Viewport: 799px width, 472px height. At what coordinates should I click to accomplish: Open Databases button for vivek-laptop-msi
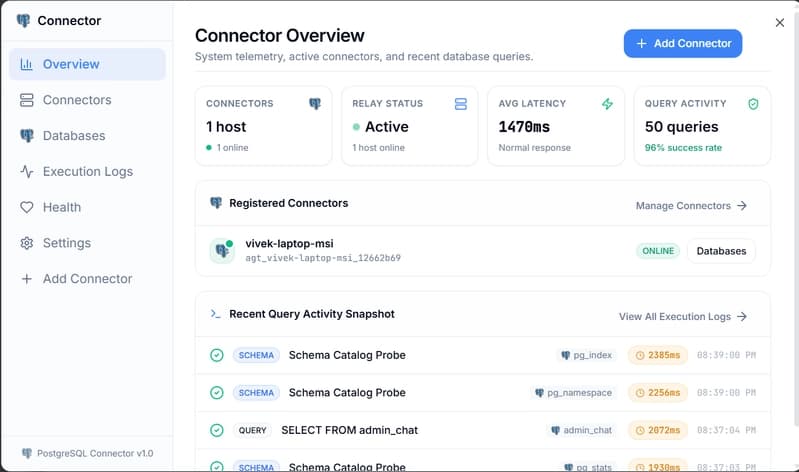pyautogui.click(x=721, y=251)
